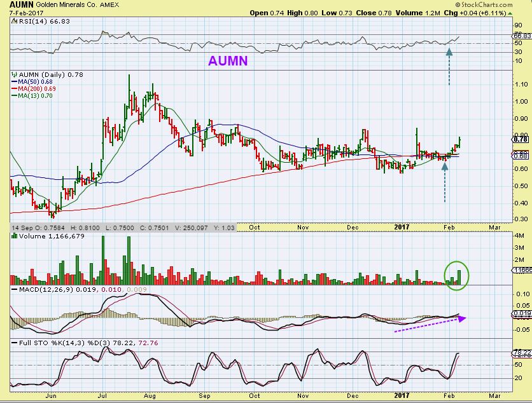
Task: Click the C: 0.7501 readout value
Action: [x=154, y=228]
